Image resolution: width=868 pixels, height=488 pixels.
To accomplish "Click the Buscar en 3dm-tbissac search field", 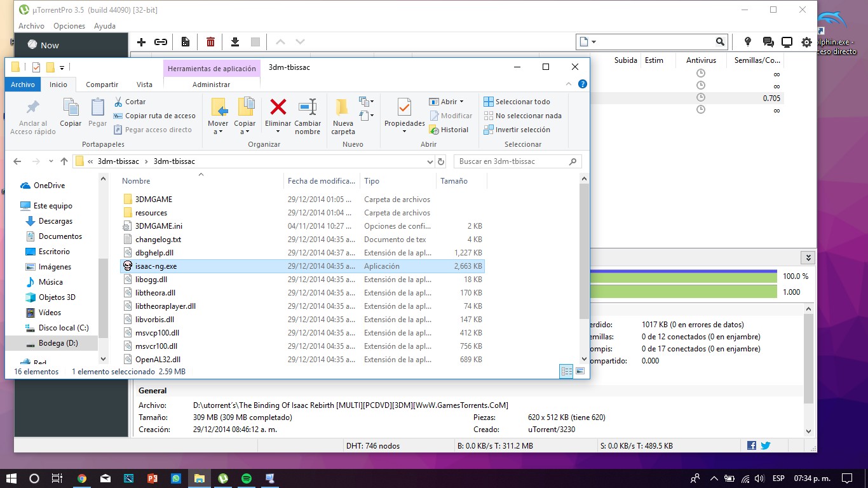I will [518, 161].
